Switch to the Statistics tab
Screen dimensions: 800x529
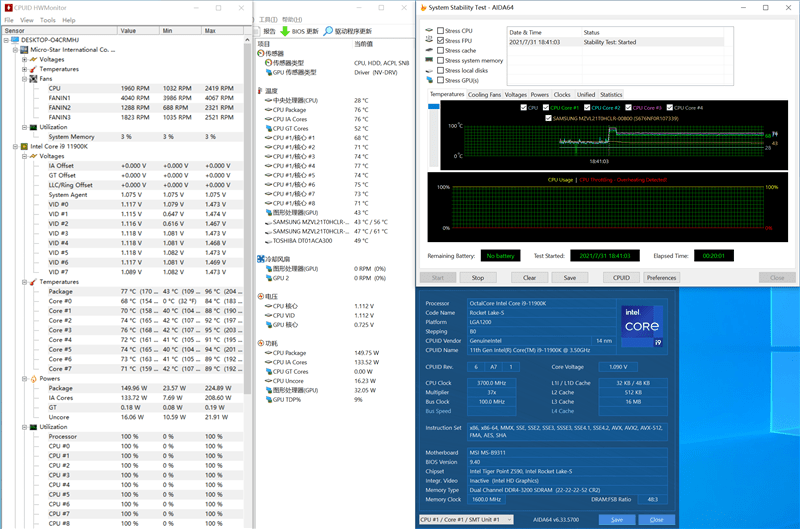pos(611,94)
